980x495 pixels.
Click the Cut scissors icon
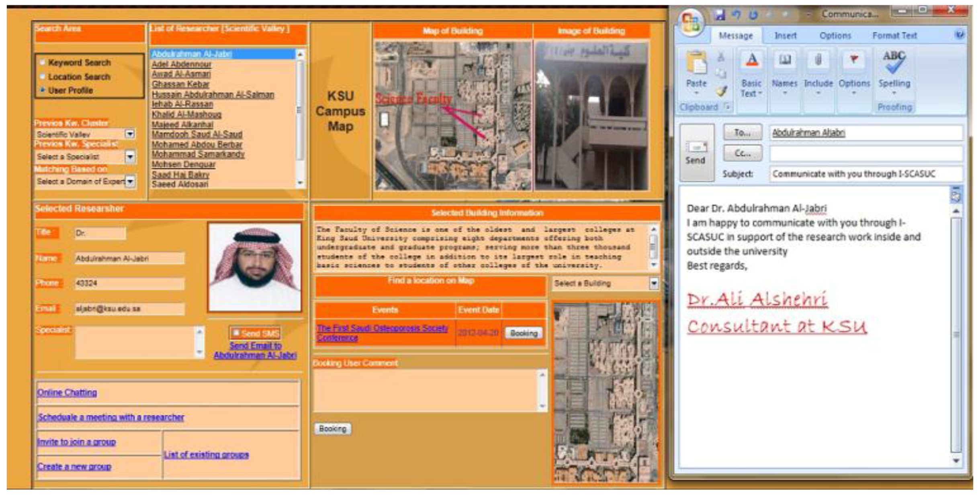721,57
